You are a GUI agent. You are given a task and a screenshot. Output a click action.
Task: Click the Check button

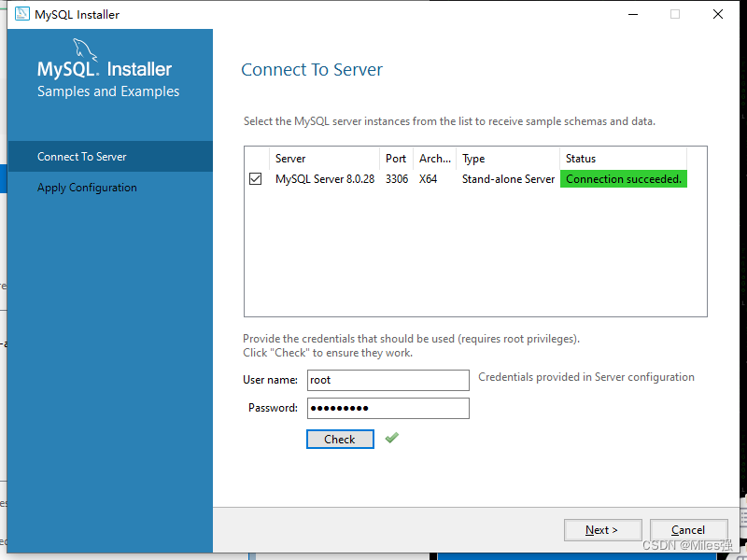340,439
